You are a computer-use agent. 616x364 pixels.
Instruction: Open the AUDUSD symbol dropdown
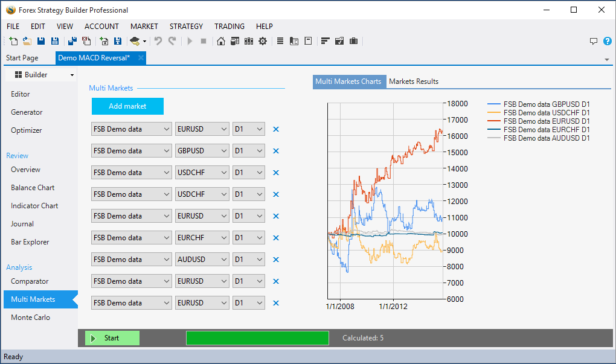(202, 260)
